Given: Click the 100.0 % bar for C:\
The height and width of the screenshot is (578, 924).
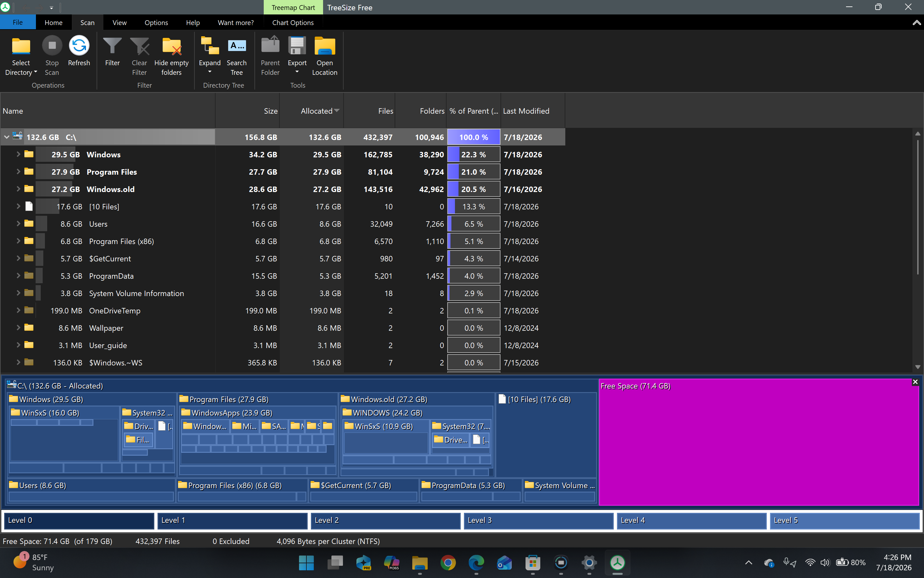Looking at the screenshot, I should click(x=474, y=137).
